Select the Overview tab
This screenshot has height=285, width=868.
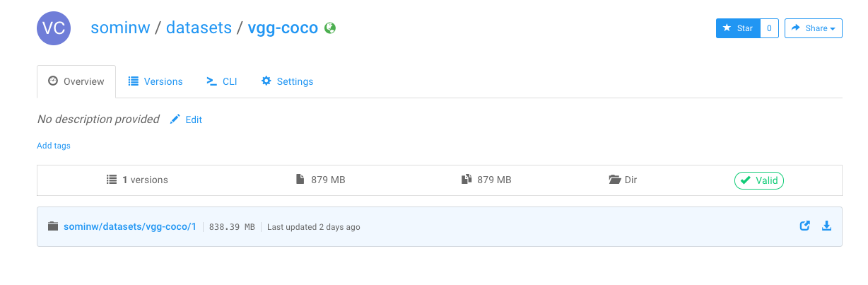point(76,81)
